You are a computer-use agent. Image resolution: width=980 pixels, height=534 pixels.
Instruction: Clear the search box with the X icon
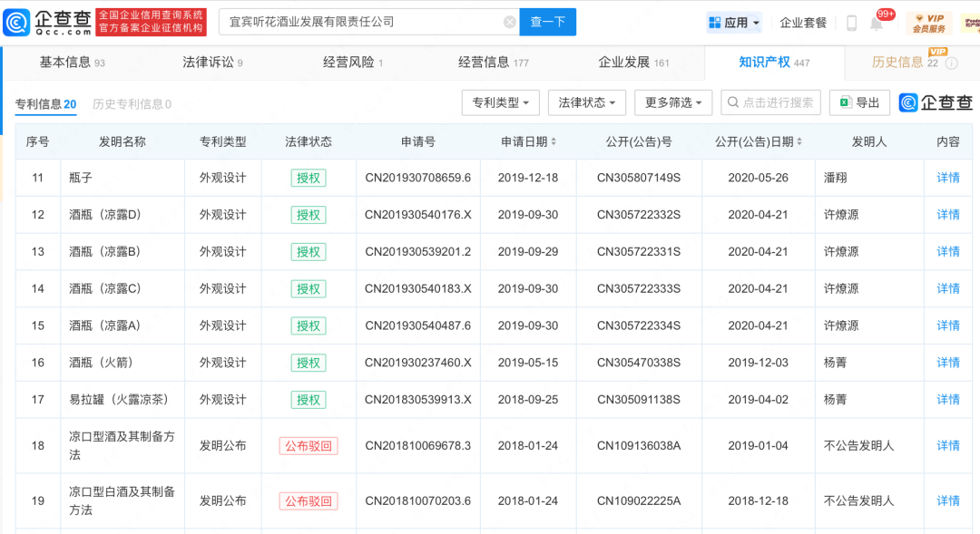pyautogui.click(x=509, y=22)
